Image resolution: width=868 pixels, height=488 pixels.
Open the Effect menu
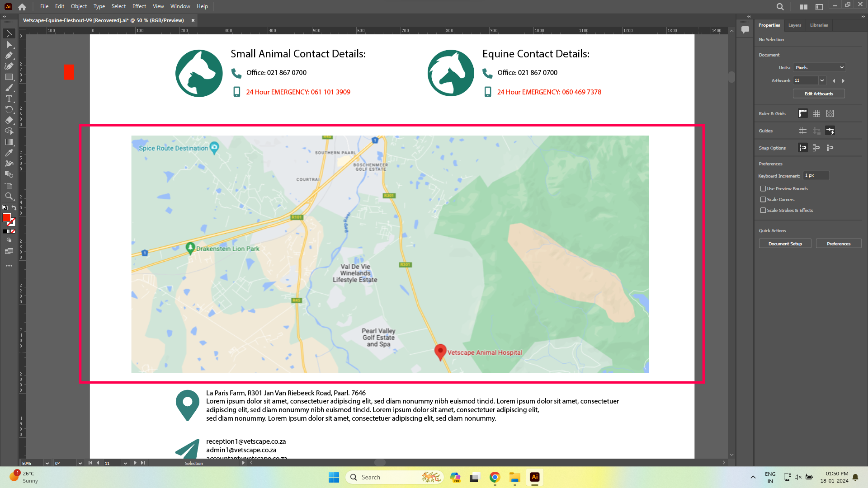click(x=139, y=6)
